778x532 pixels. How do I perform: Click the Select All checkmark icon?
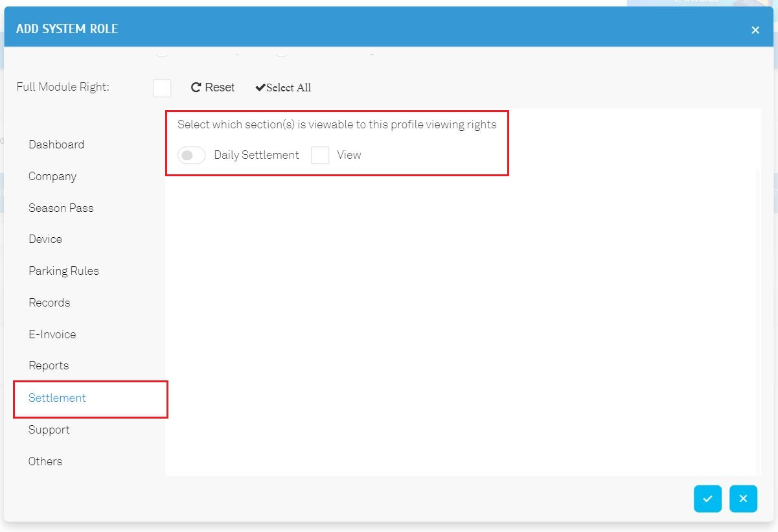click(x=260, y=87)
